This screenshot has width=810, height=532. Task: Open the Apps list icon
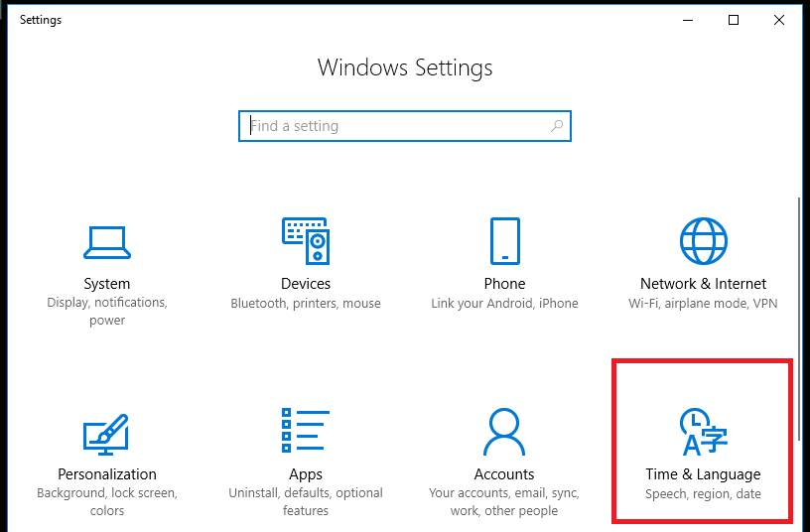306,430
